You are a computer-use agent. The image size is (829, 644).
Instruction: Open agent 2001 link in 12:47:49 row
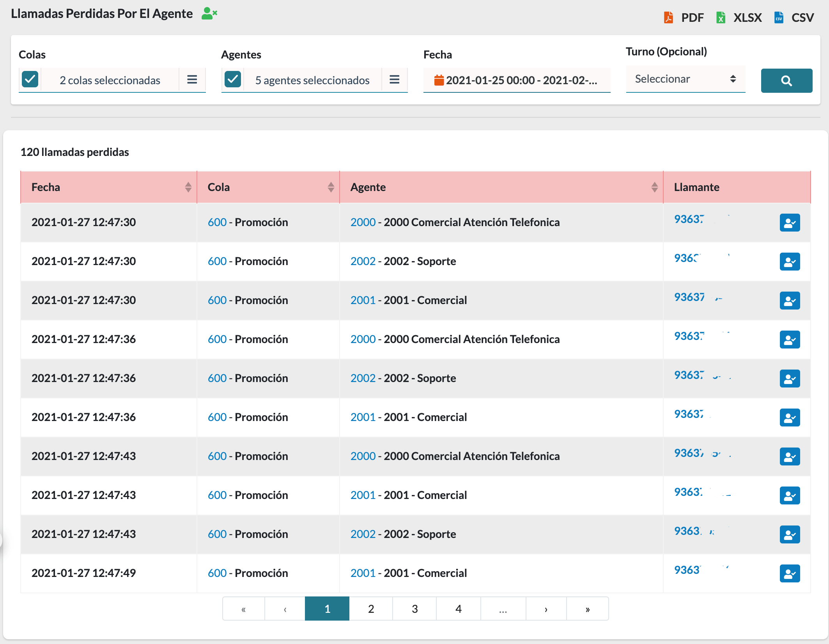363,573
